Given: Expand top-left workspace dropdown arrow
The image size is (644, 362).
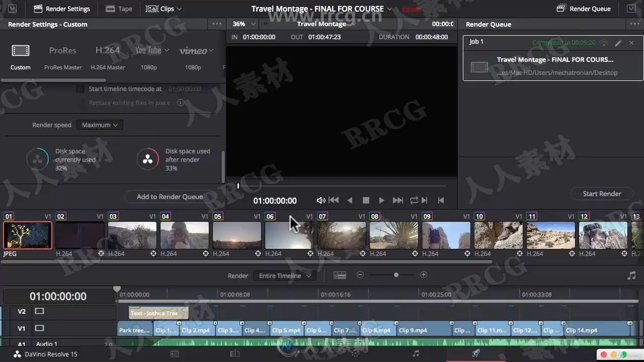Looking at the screenshot, I should 13,9.
